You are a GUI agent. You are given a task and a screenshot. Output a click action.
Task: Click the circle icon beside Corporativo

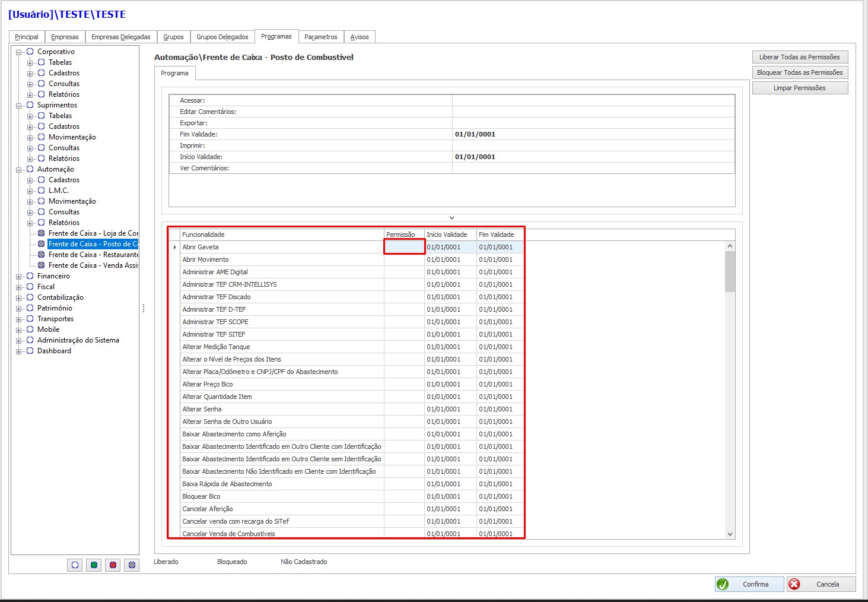tap(30, 52)
